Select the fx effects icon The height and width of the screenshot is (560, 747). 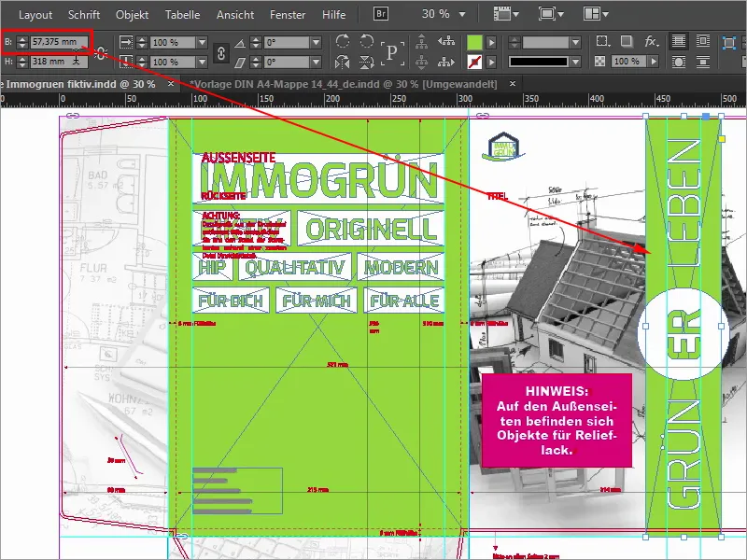(x=652, y=42)
